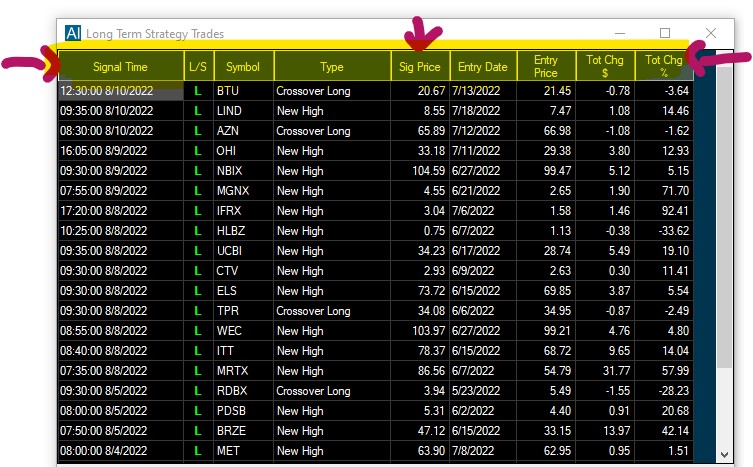Sort by Entry Price column header

click(546, 67)
